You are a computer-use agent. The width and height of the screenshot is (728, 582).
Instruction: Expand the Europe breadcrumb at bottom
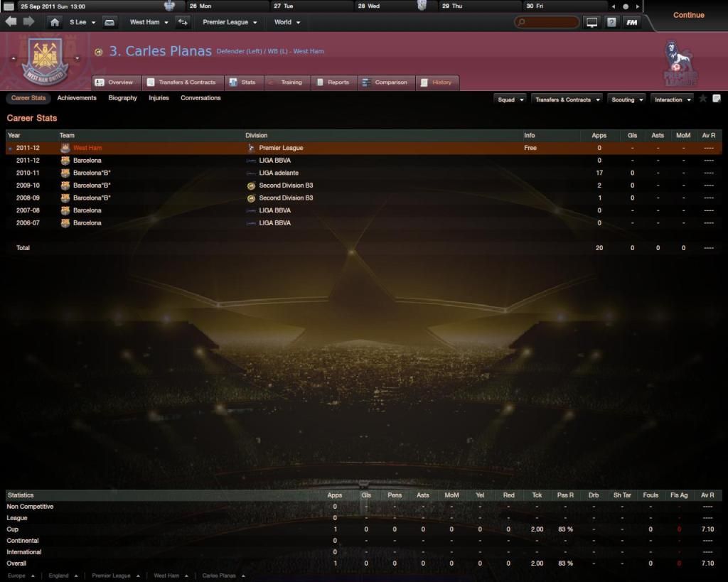(21, 576)
